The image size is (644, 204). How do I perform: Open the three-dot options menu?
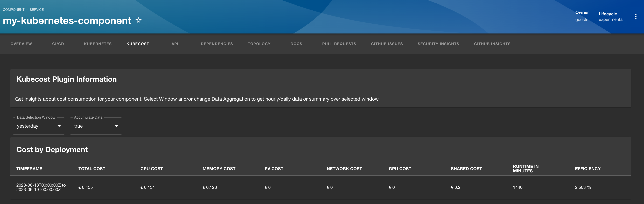(x=635, y=17)
